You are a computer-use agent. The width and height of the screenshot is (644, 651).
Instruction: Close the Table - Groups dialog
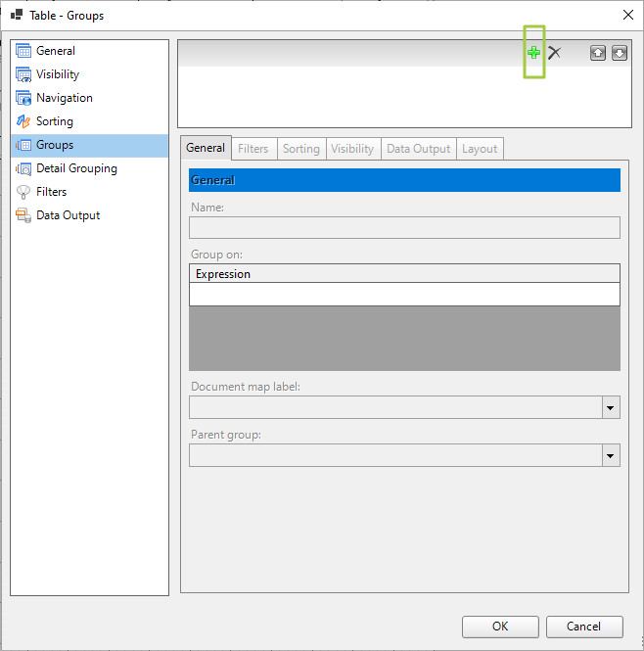click(627, 15)
